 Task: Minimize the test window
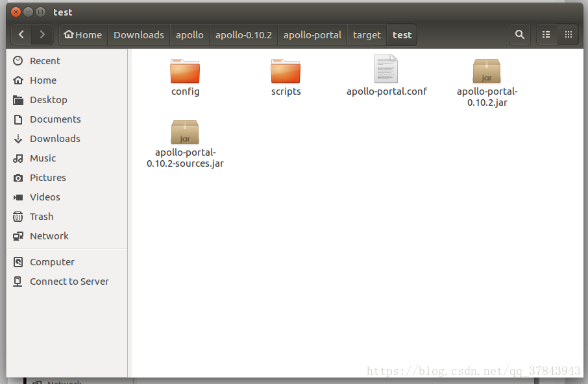click(28, 12)
